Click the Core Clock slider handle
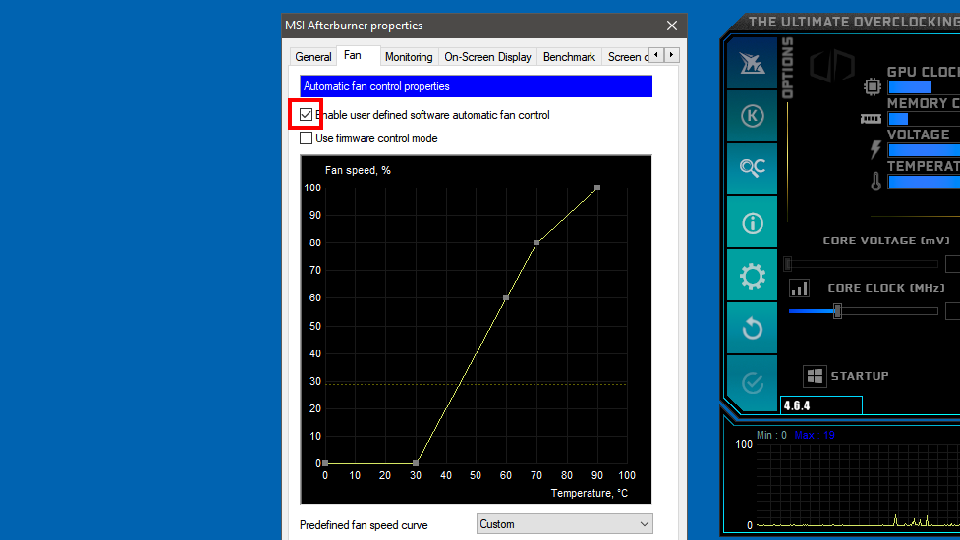 click(837, 311)
